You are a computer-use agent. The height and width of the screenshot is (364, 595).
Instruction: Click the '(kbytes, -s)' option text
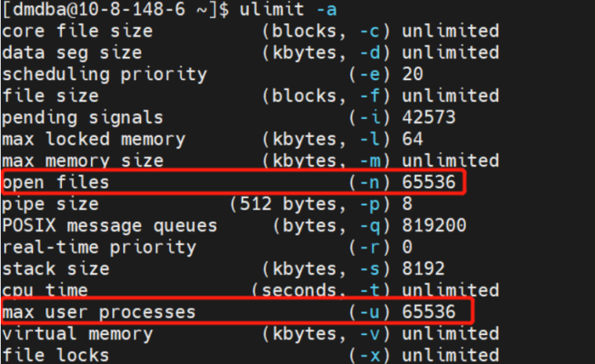(x=326, y=269)
